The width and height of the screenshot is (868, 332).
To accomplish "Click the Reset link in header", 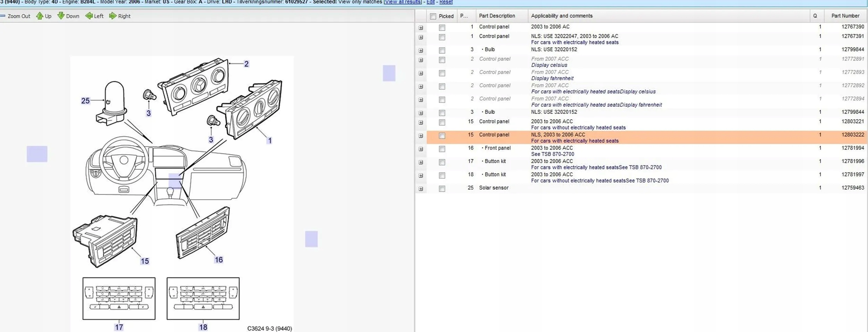I will pyautogui.click(x=446, y=2).
